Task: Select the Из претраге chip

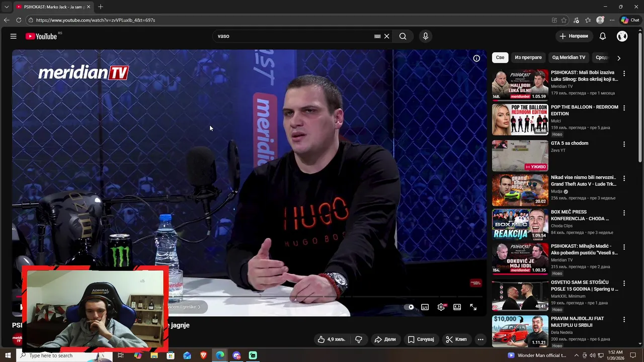Action: pyautogui.click(x=528, y=58)
